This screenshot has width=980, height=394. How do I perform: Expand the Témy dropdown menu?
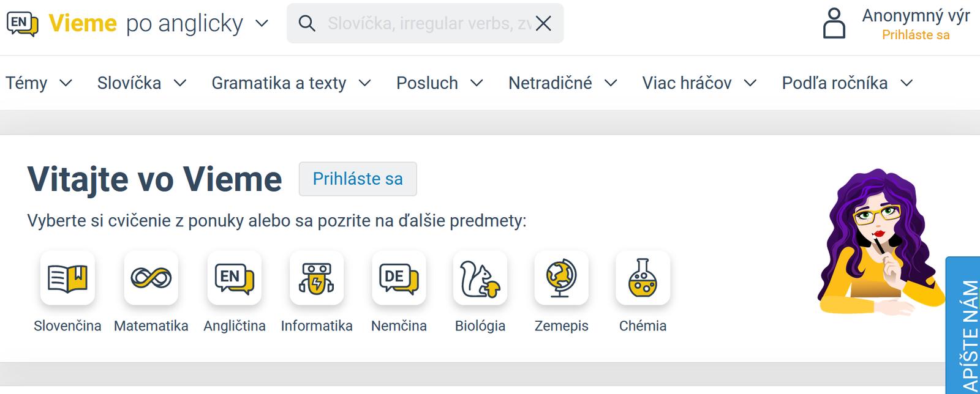[x=39, y=83]
